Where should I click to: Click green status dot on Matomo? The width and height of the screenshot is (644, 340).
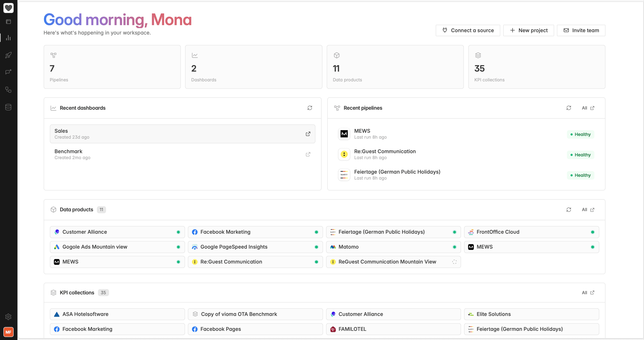tap(454, 247)
